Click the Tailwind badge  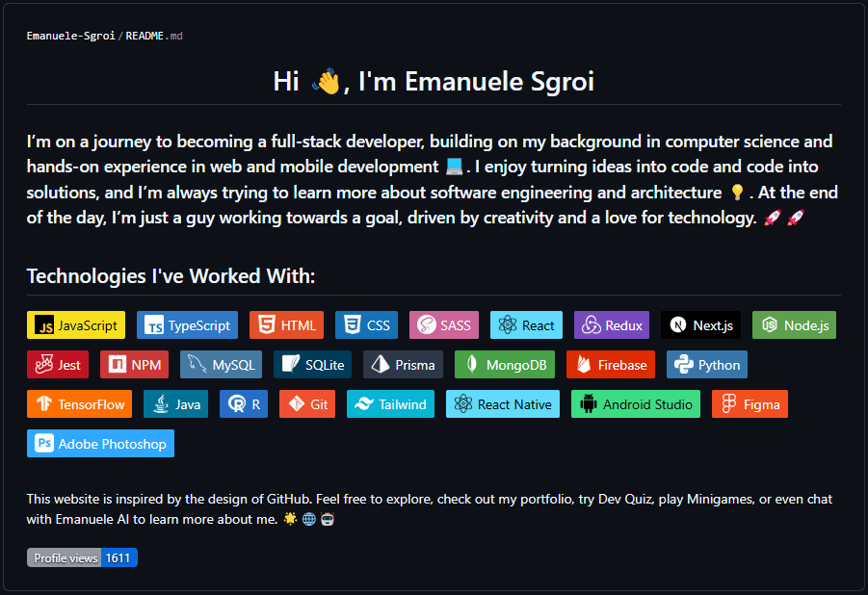(x=390, y=403)
